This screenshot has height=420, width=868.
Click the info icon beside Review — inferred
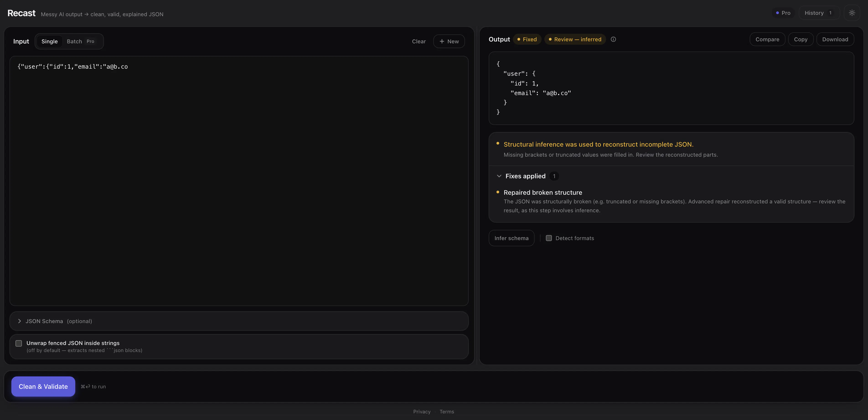pos(613,39)
